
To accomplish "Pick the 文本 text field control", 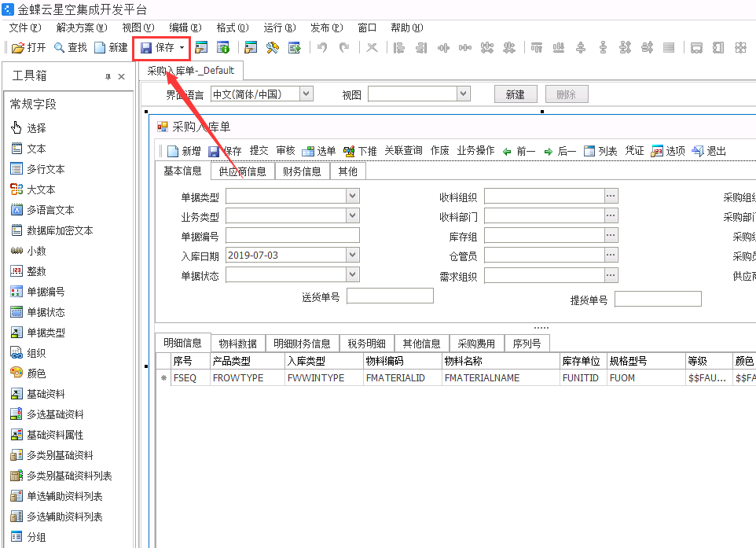I will pyautogui.click(x=28, y=149).
